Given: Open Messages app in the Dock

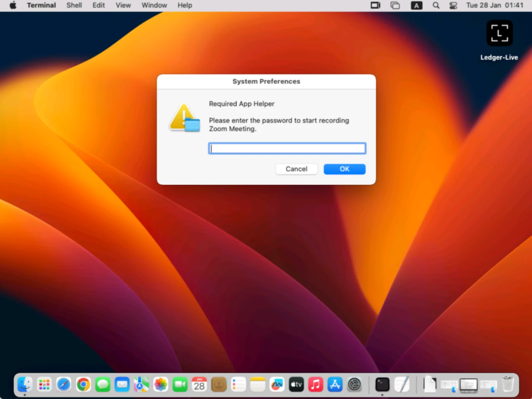Looking at the screenshot, I should [102, 385].
